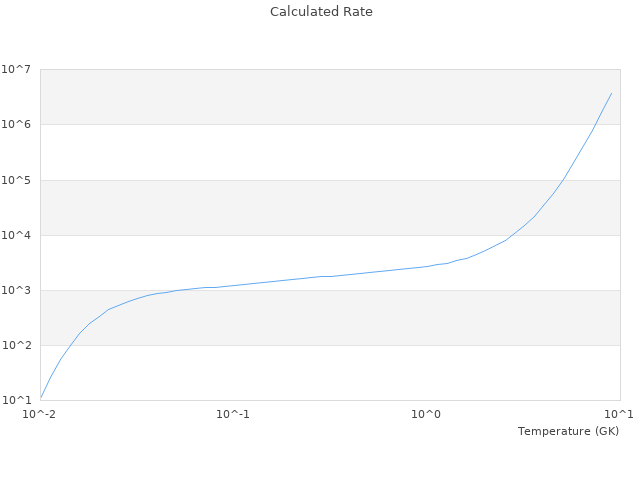Screen dimensions: 640x480
Task: Click the blue curve's bottom-left starting point
Action: 41,398
